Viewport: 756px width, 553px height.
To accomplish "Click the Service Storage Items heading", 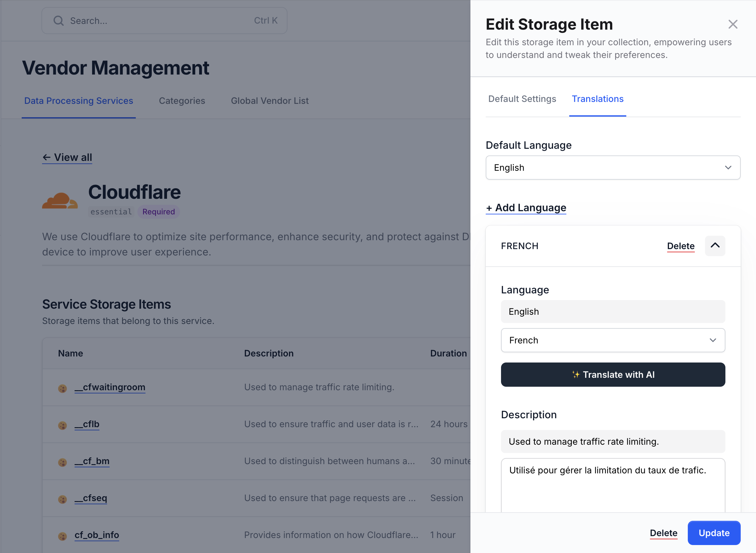I will pyautogui.click(x=106, y=304).
